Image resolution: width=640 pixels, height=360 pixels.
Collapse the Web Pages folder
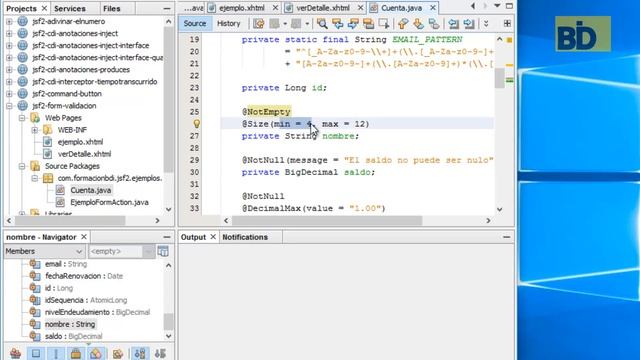[22, 118]
